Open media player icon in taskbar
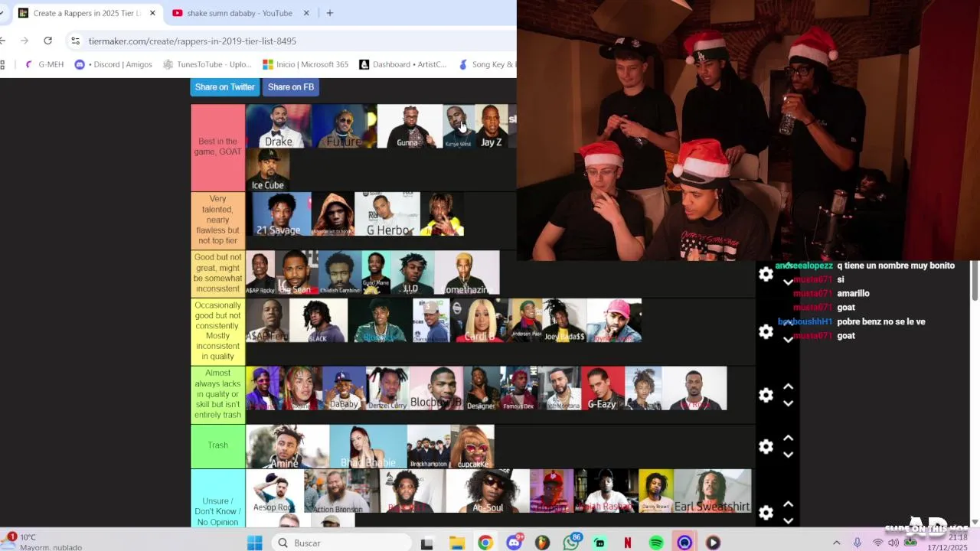Image resolution: width=980 pixels, height=551 pixels. tap(713, 543)
